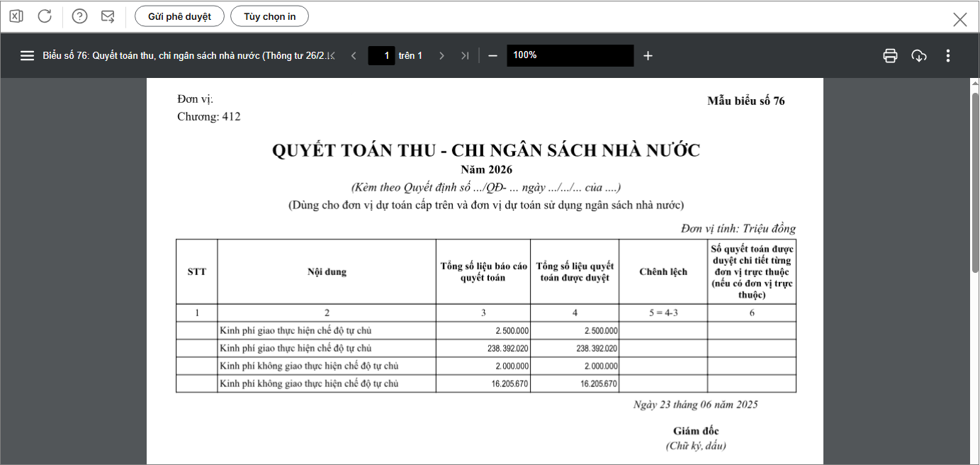Click the formula cell 5 = 4-3

pyautogui.click(x=663, y=313)
